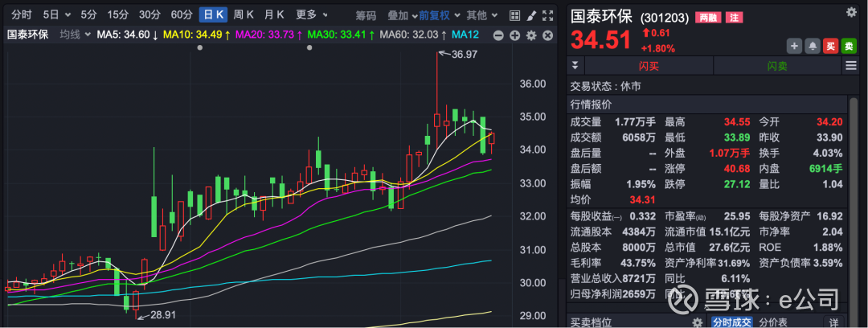
Task: Click the green 卖 sell button
Action: [x=849, y=46]
